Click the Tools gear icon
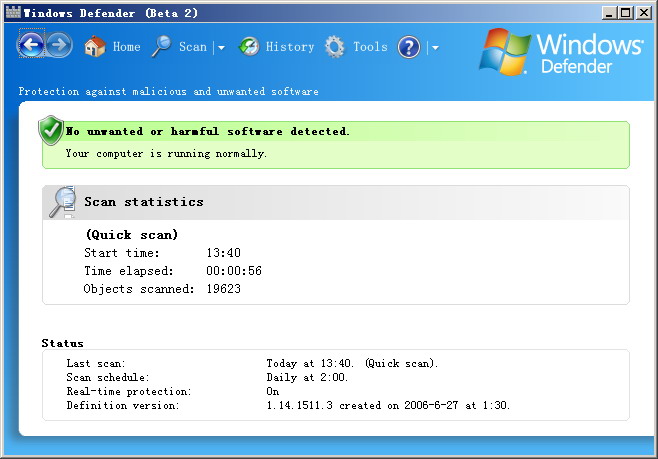The image size is (658, 459). (334, 47)
